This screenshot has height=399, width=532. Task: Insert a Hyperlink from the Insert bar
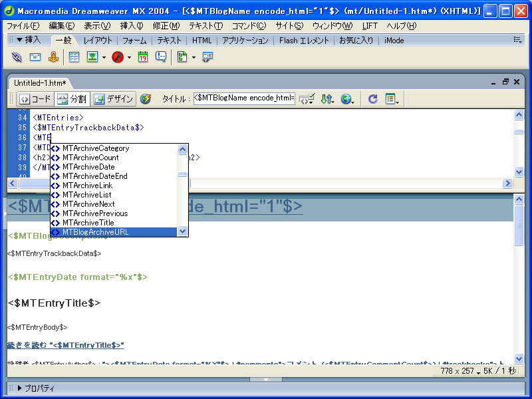click(17, 57)
